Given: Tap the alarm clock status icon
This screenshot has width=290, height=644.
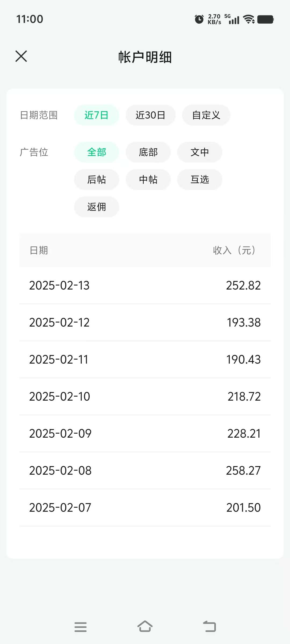Looking at the screenshot, I should [199, 19].
